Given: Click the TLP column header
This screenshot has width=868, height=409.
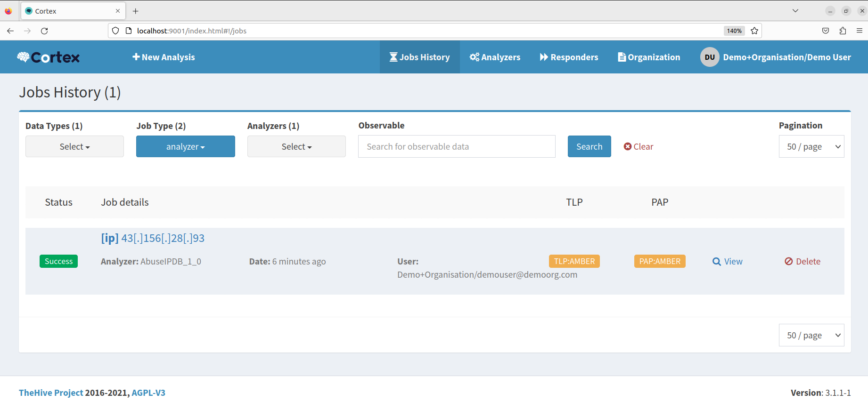Looking at the screenshot, I should click(x=574, y=202).
